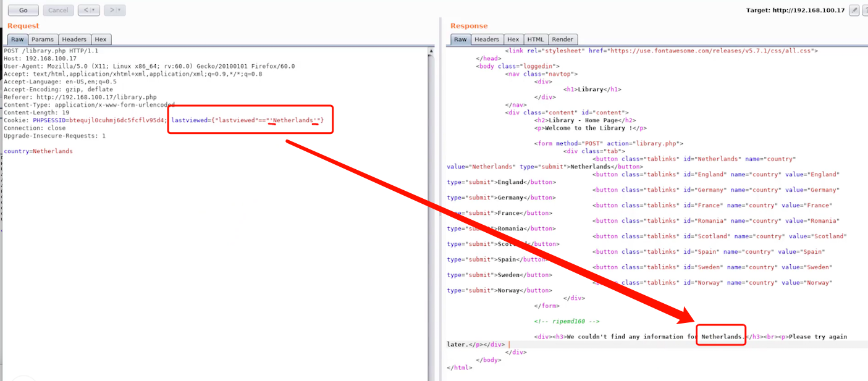
Task: Click the 'Accept-Encoding: gzip, deflate' line
Action: [58, 90]
